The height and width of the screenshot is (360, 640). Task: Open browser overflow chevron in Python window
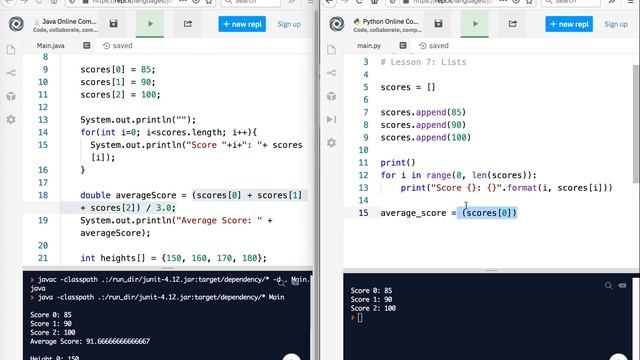click(612, 2)
